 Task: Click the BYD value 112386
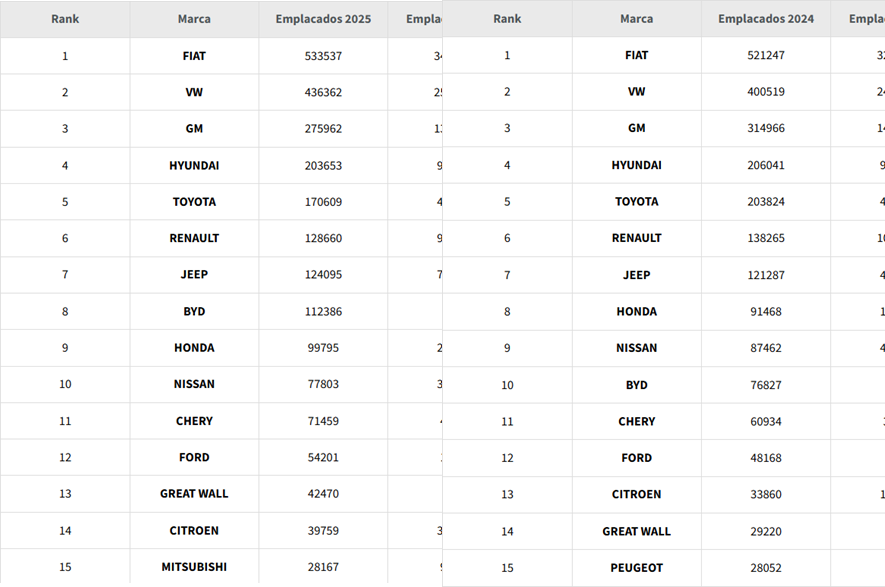click(x=323, y=312)
